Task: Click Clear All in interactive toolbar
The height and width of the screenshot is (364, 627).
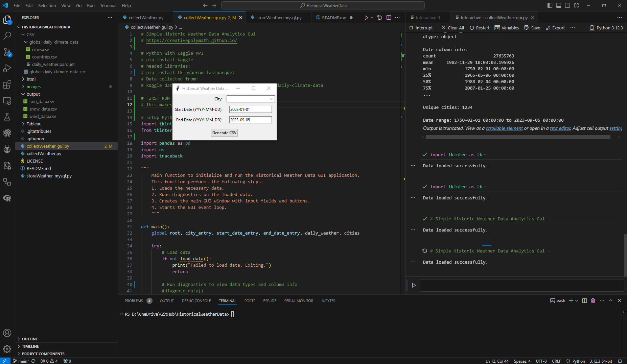Action: click(x=452, y=28)
